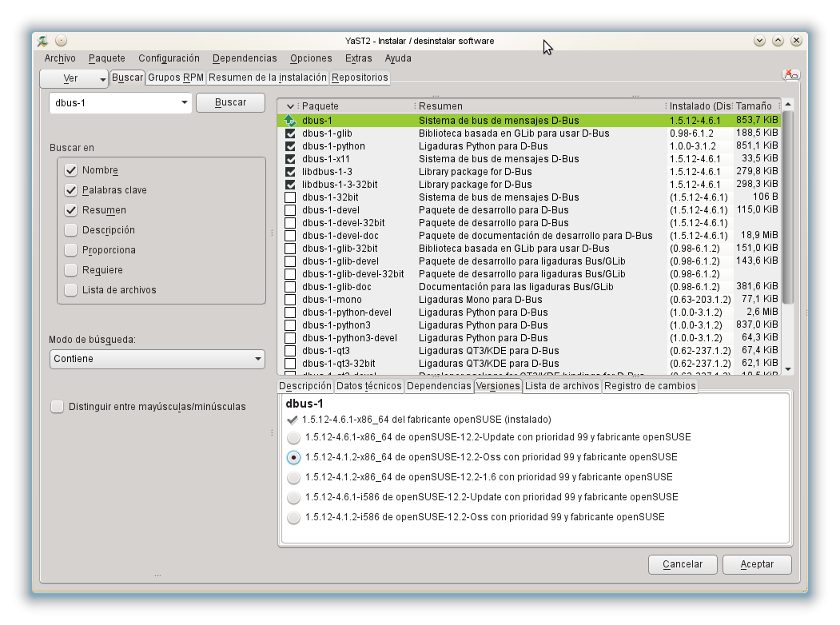Select the dbus-1-python-devel package row

(529, 312)
